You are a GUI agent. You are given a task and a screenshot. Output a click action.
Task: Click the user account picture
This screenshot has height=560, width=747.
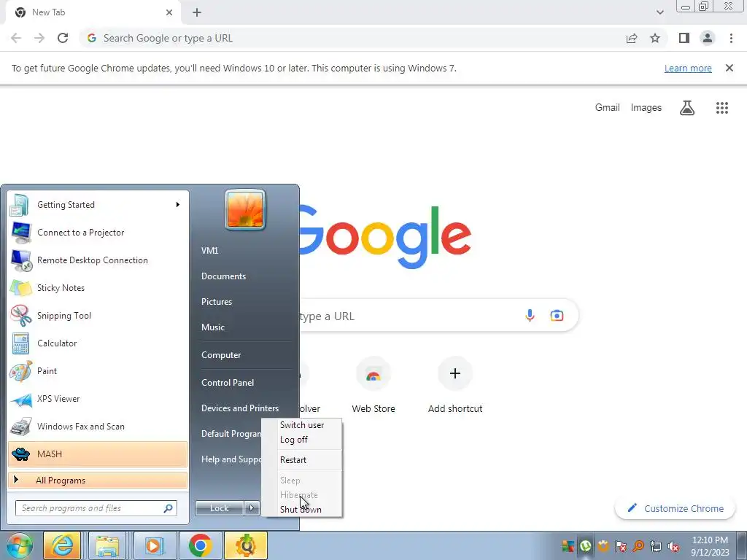tap(245, 209)
